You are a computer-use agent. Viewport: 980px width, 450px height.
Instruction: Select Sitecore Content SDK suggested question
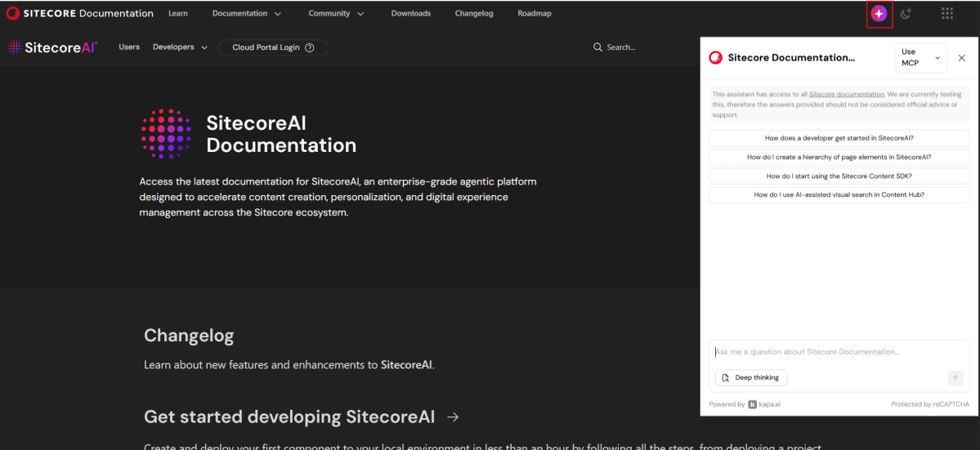tap(839, 176)
